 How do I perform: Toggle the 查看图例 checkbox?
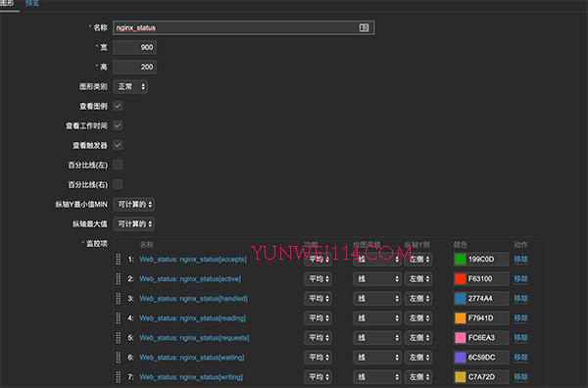118,106
